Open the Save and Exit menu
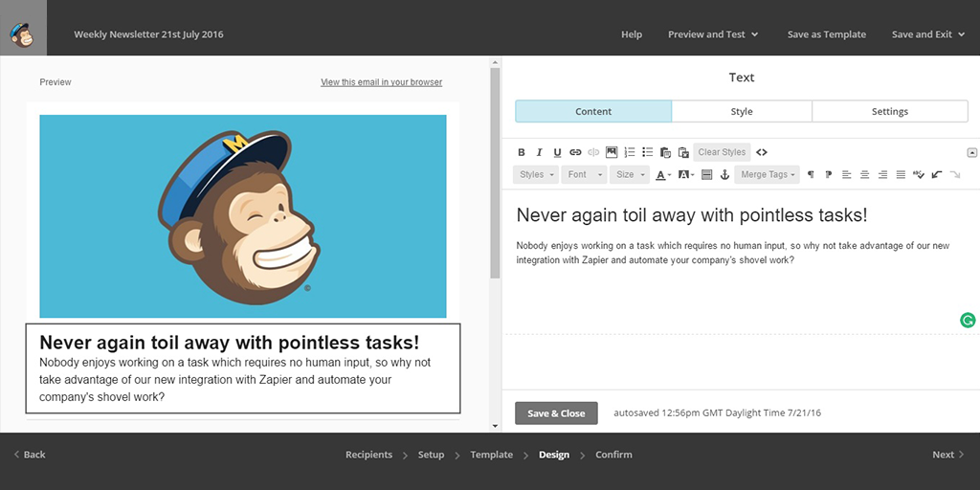The width and height of the screenshot is (980, 490). point(928,34)
